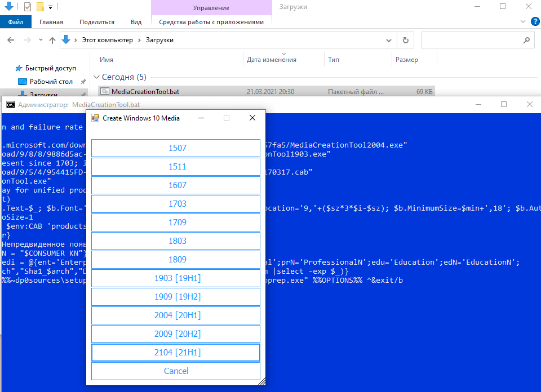
Task: Open Быстрый доступ in navigation pane
Action: (50, 68)
